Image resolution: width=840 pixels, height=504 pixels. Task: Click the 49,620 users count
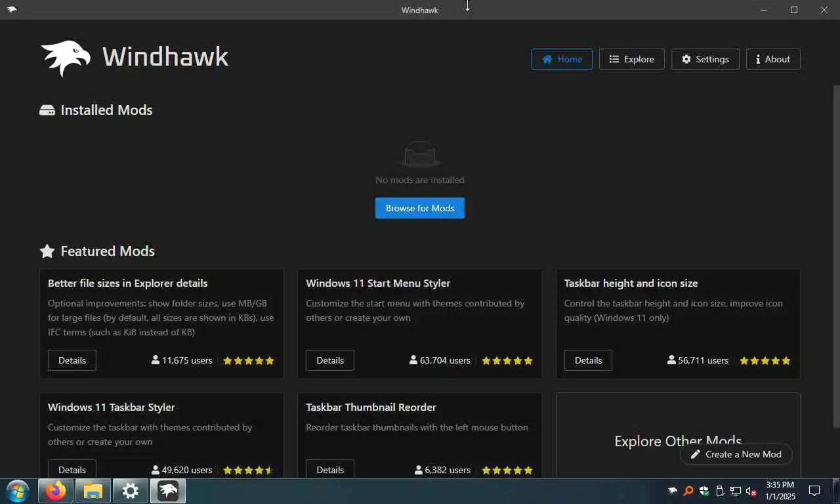[182, 470]
